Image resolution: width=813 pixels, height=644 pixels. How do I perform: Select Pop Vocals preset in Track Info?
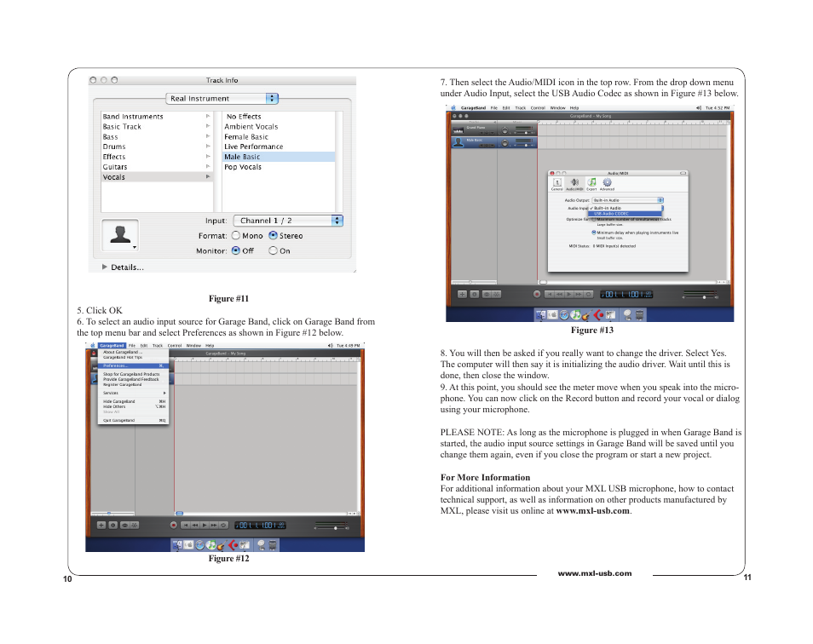click(x=279, y=167)
